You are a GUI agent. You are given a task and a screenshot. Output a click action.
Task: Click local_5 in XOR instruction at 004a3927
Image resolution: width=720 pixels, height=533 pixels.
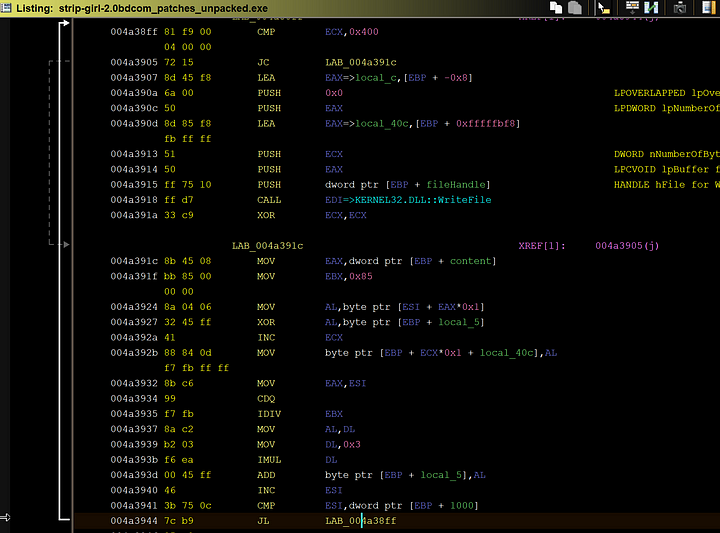459,322
